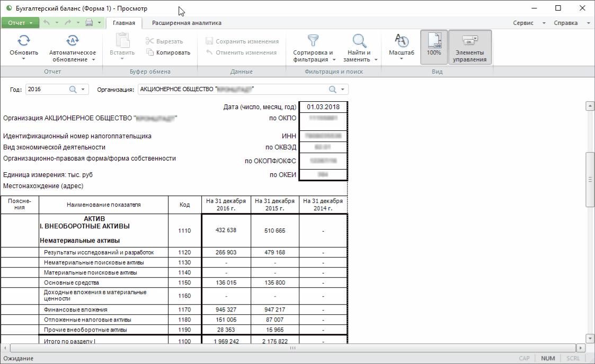Click the print icon in quick toolbar

point(89,23)
